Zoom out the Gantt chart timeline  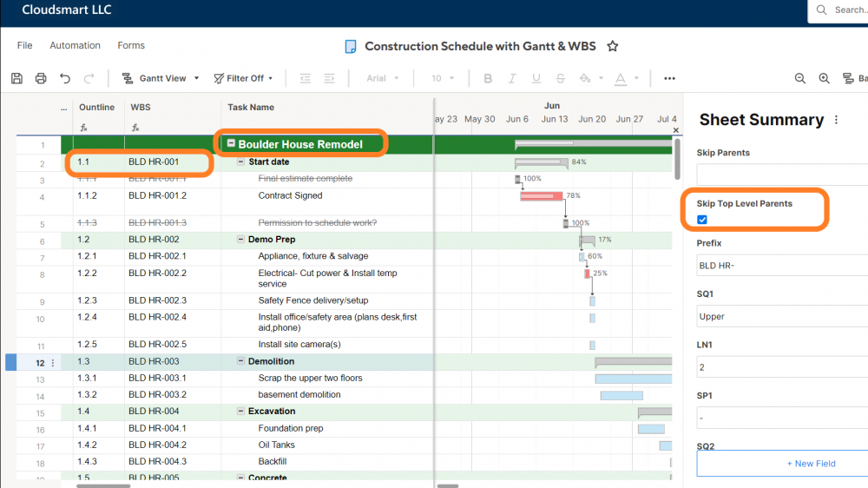(x=800, y=78)
